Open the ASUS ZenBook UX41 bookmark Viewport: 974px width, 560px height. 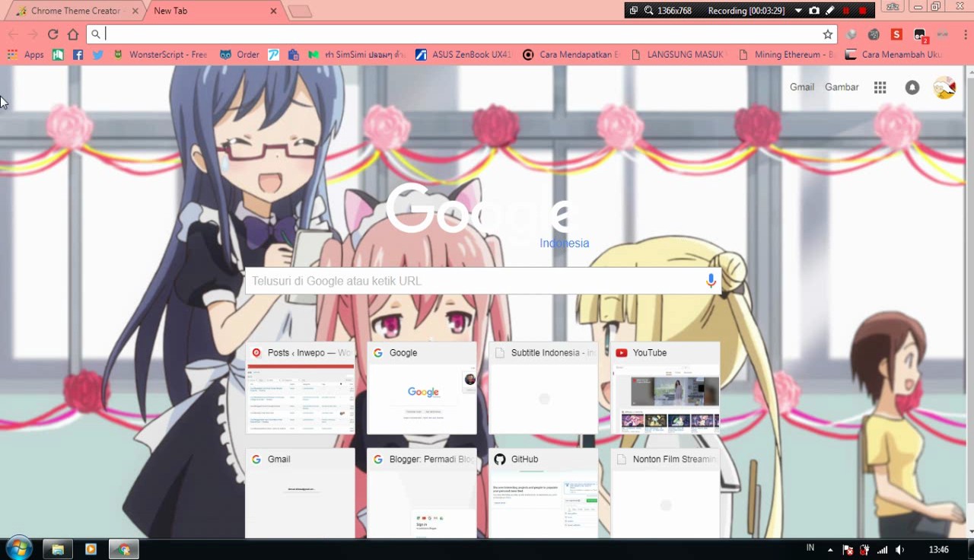tap(463, 55)
